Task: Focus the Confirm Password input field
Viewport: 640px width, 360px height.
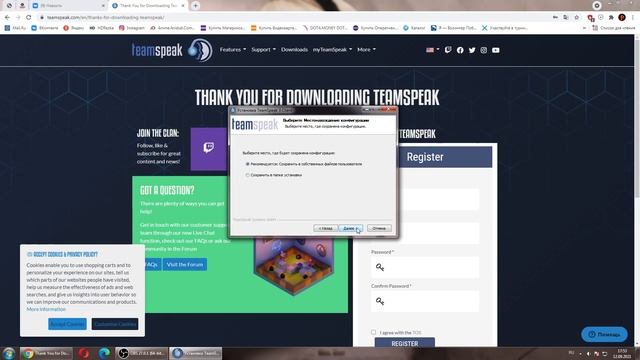Action: click(x=425, y=301)
